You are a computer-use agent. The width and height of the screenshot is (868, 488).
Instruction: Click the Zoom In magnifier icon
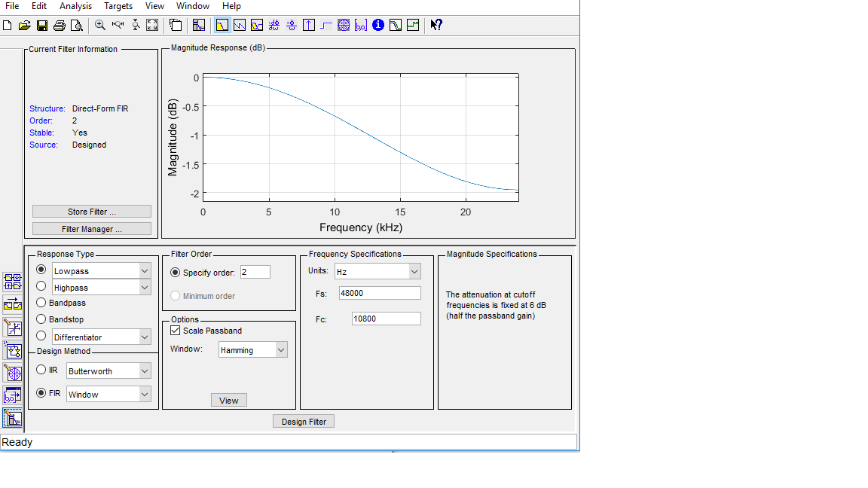[100, 25]
